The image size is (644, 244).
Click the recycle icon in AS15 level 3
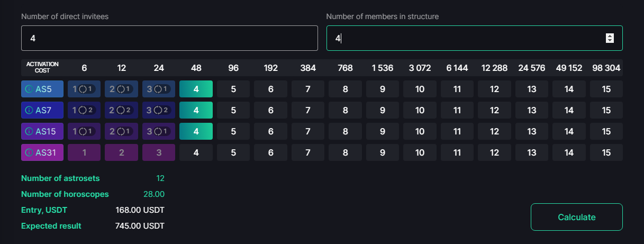click(x=158, y=131)
